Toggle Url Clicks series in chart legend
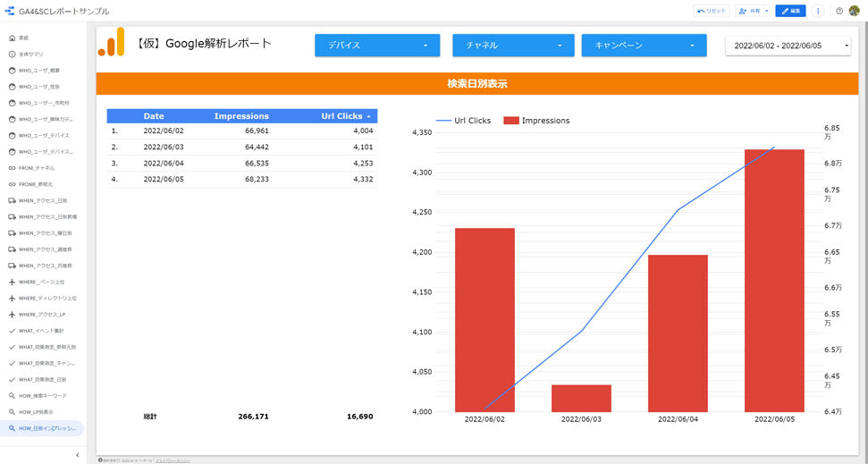The height and width of the screenshot is (464, 868). coord(463,121)
